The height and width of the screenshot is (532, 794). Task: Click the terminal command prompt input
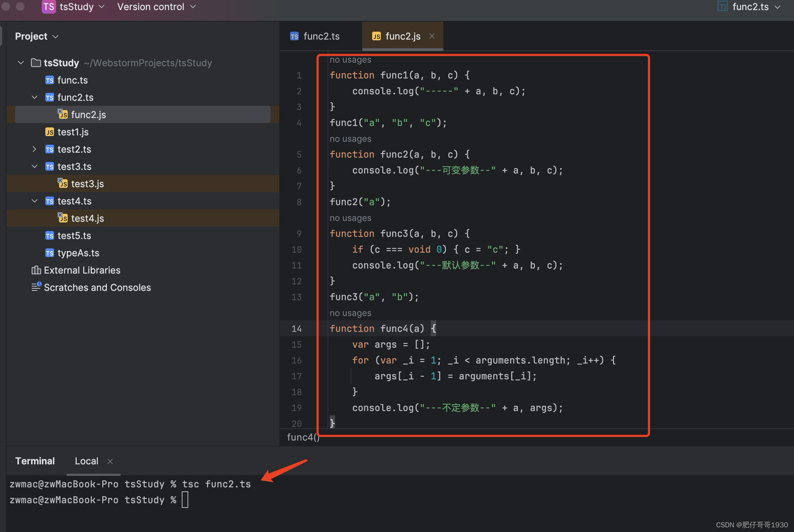click(185, 500)
